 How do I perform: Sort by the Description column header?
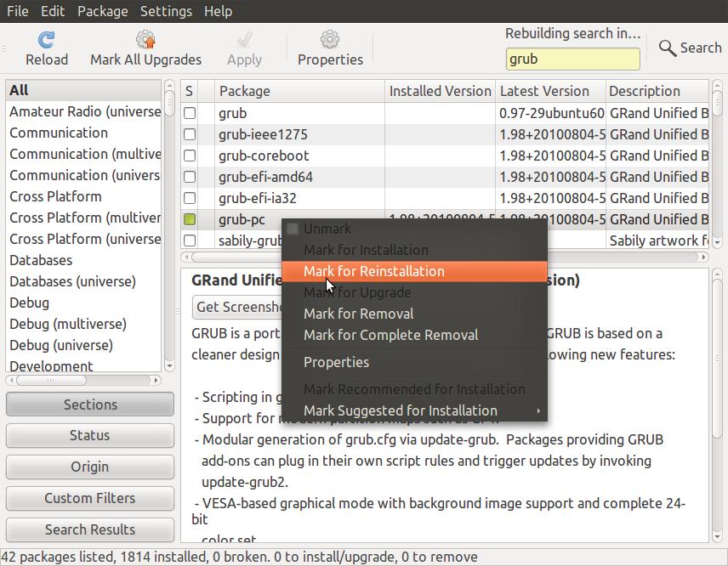click(x=657, y=91)
